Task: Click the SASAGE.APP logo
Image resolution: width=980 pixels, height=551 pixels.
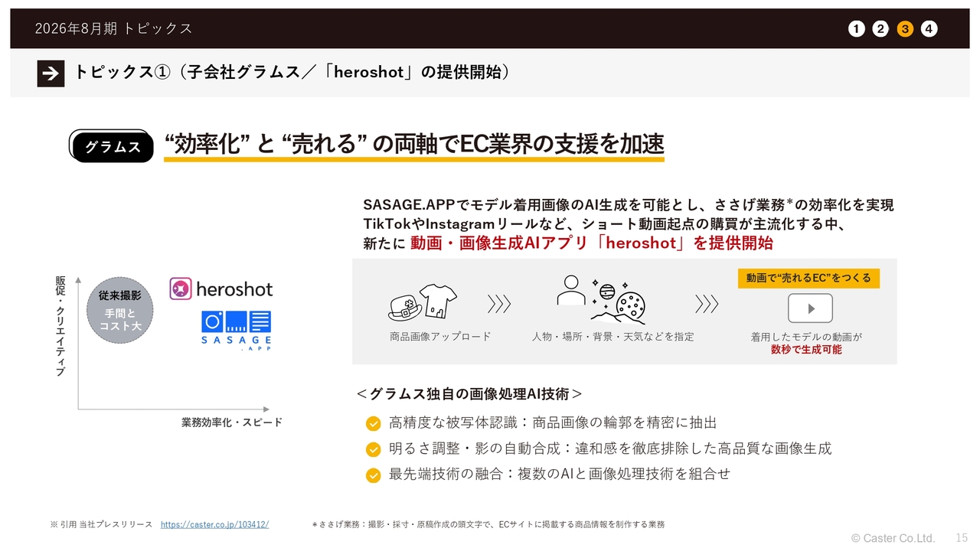Action: coord(236,330)
